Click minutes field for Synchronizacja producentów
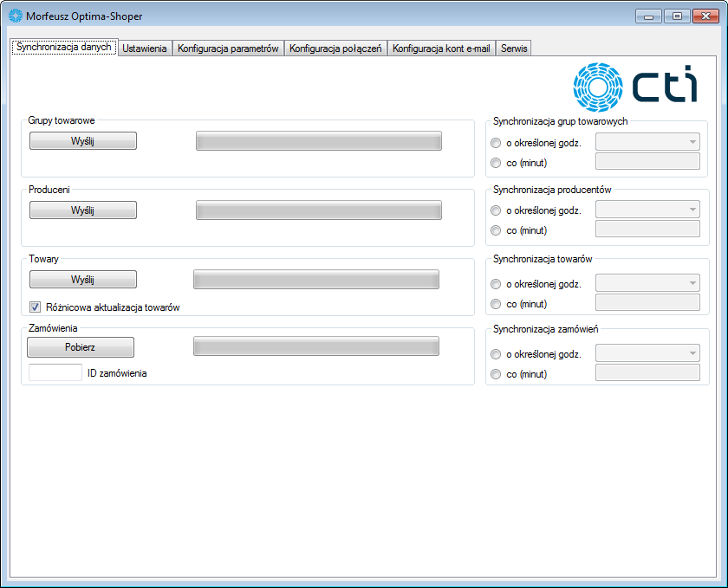The height and width of the screenshot is (588, 728). point(647,229)
